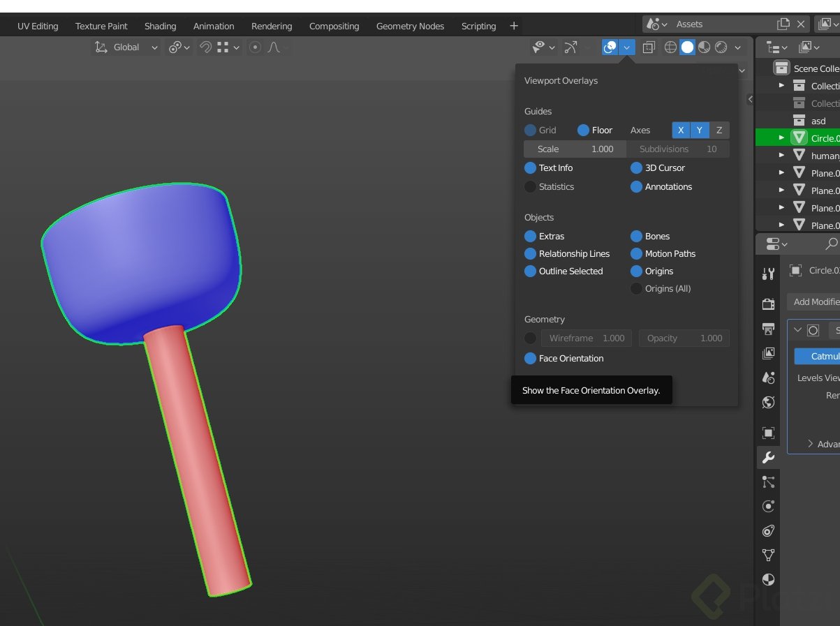
Task: Click the Overlays Scale value field
Action: click(x=575, y=149)
